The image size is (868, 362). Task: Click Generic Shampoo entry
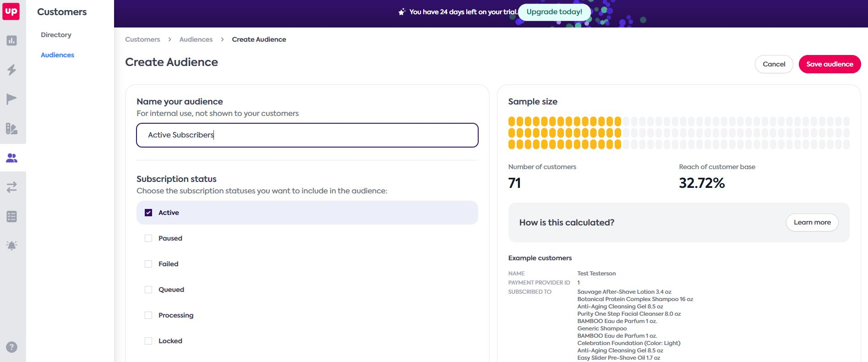tap(602, 329)
